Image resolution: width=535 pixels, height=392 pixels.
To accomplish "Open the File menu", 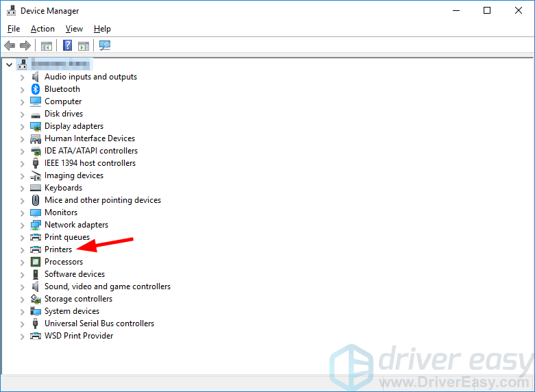I will [x=14, y=29].
